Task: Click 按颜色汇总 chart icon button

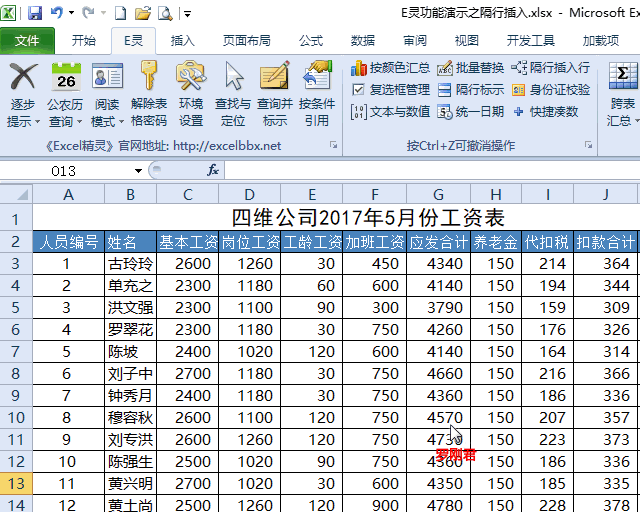Action: [390, 68]
